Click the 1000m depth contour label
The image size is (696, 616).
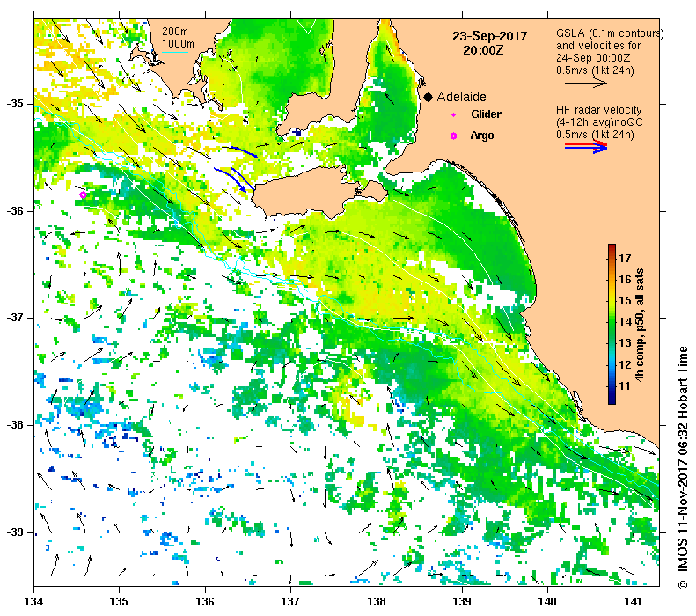178,44
